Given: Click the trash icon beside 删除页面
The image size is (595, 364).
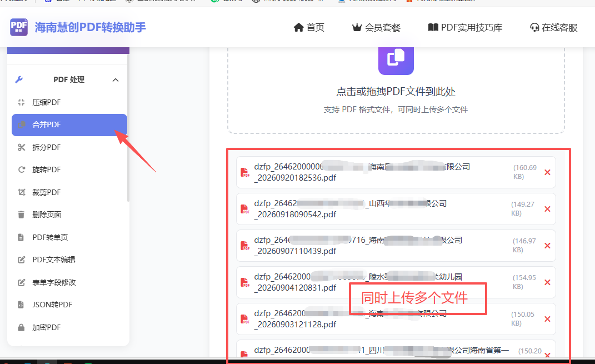Looking at the screenshot, I should [21, 215].
